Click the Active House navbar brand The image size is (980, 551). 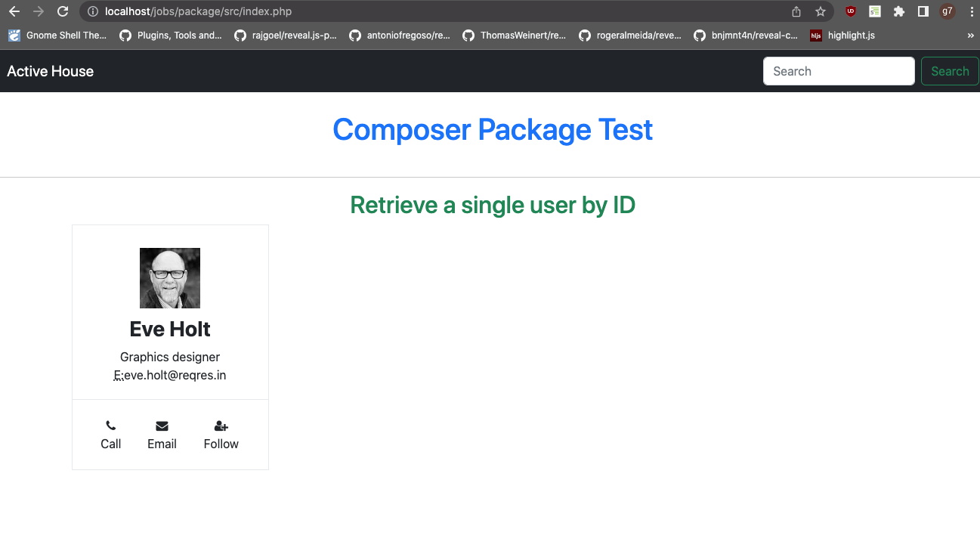[x=50, y=70]
